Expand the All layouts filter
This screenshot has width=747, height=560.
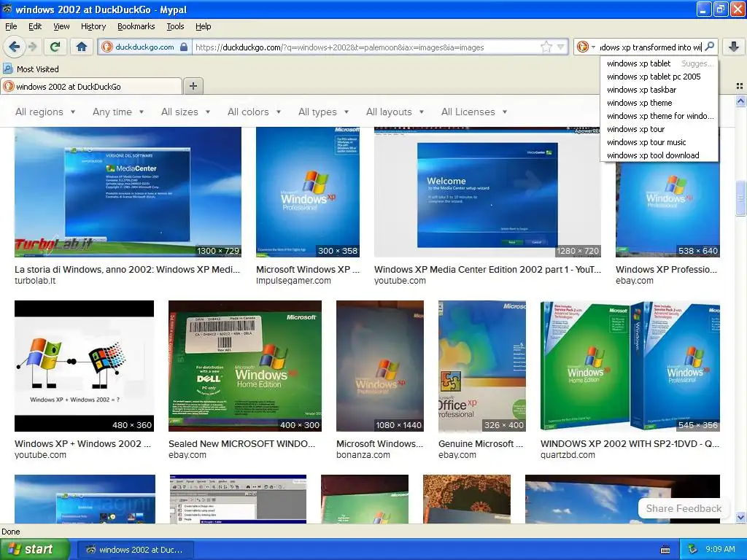pyautogui.click(x=395, y=112)
